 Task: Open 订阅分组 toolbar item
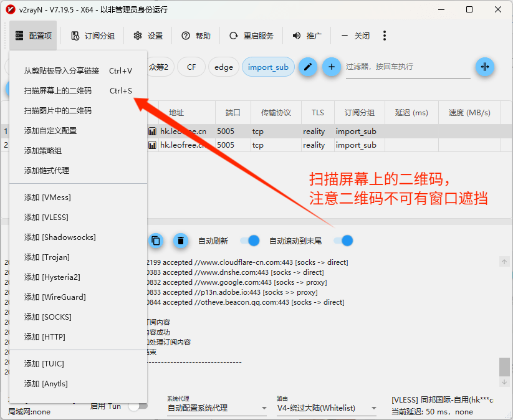click(93, 36)
